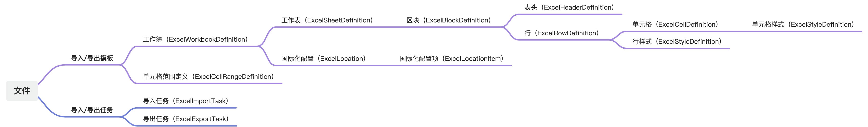
Task: Click the 表头 ExcelHeaderDefinition node
Action: (569, 7)
